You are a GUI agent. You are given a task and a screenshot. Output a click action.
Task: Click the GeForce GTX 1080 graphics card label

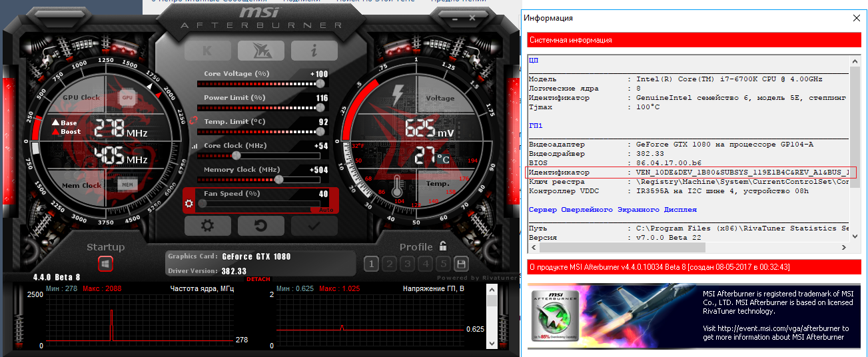(x=256, y=256)
